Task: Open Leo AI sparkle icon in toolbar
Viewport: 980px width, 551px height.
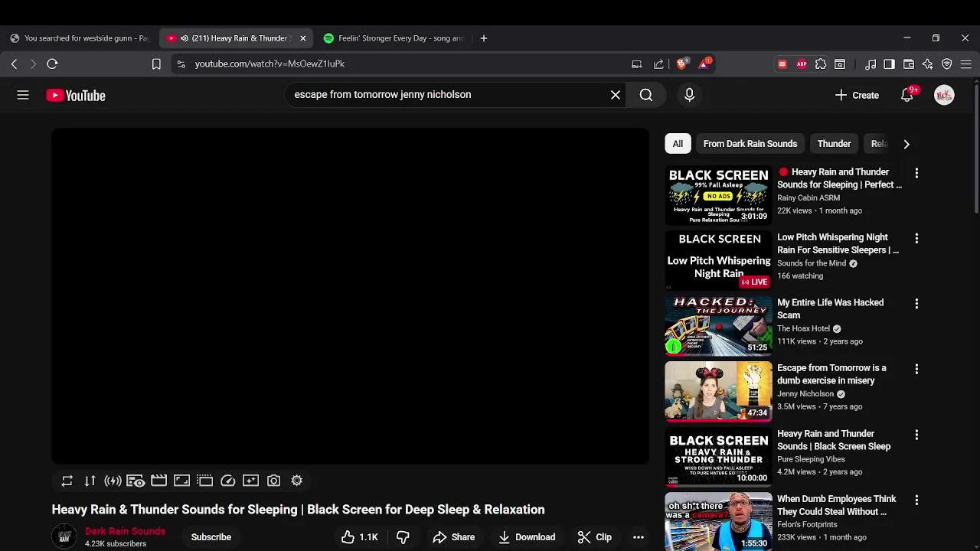Action: pyautogui.click(x=928, y=64)
